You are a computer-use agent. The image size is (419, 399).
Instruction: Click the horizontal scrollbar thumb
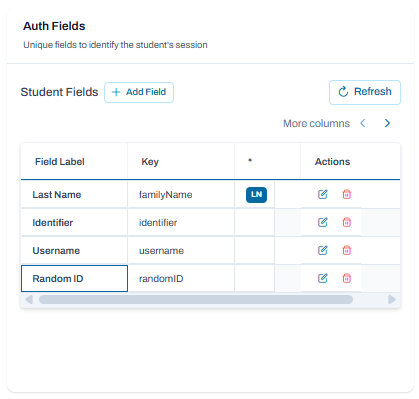(x=196, y=300)
